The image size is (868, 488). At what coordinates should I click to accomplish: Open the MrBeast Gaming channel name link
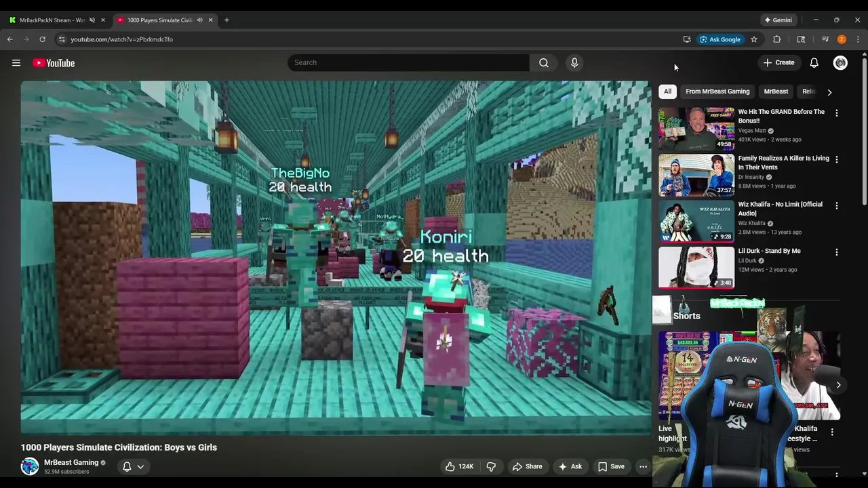click(71, 462)
